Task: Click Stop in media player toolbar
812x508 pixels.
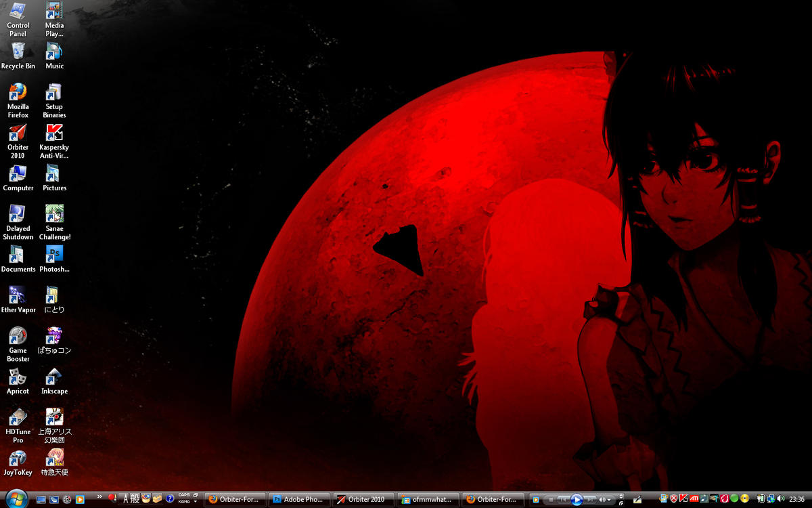Action: 551,500
